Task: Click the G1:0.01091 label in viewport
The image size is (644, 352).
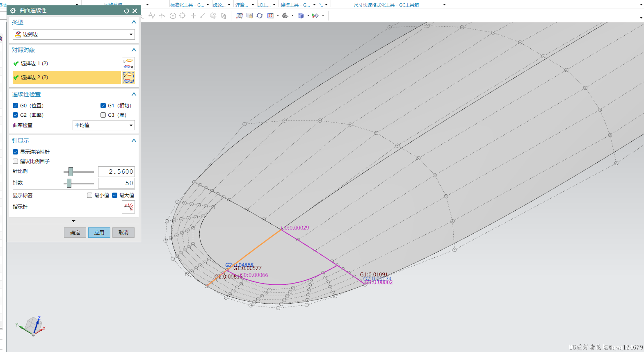Action: (x=374, y=275)
